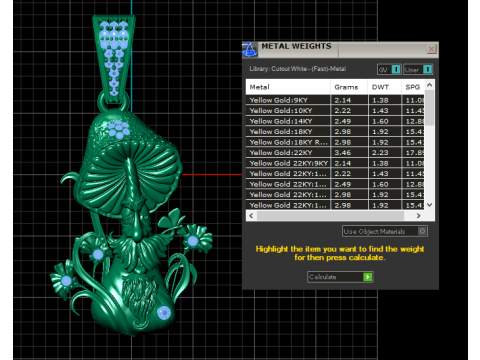Screen dimensions: 480x360
Task: Toggle the GV library switch
Action: coord(389,69)
